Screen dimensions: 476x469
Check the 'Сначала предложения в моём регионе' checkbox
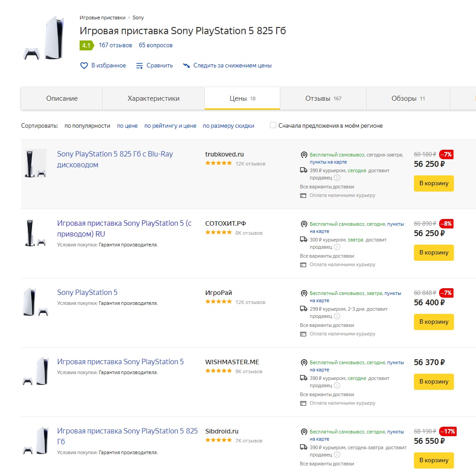[273, 125]
